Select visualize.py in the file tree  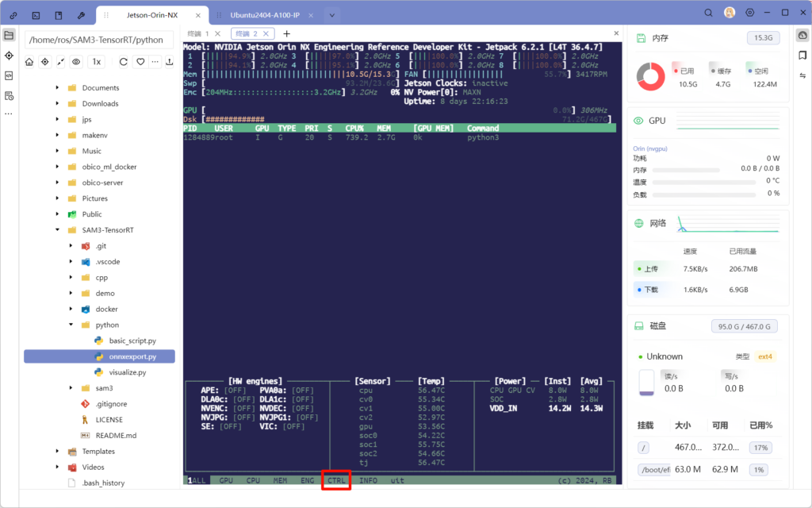tap(127, 372)
